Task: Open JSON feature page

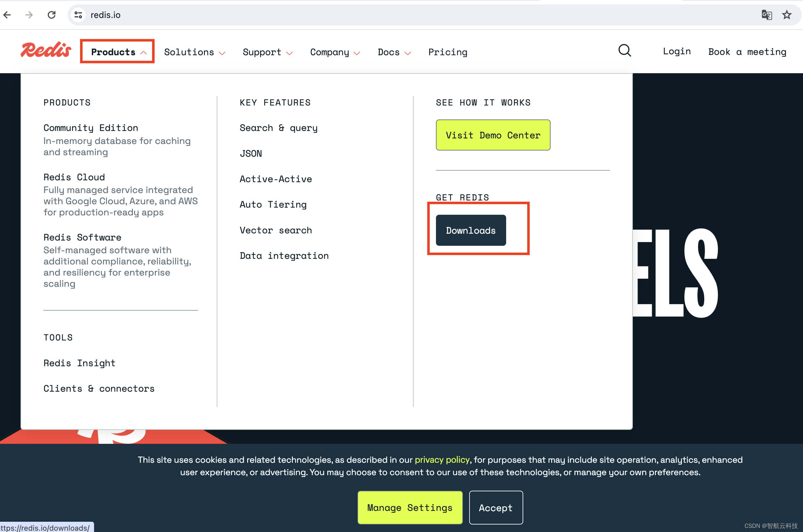Action: click(x=251, y=153)
